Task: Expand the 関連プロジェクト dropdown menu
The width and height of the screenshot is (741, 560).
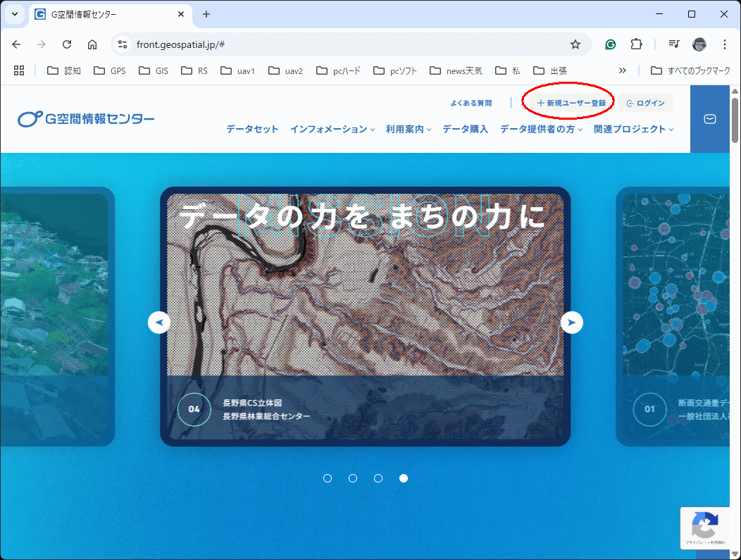Action: click(x=633, y=129)
